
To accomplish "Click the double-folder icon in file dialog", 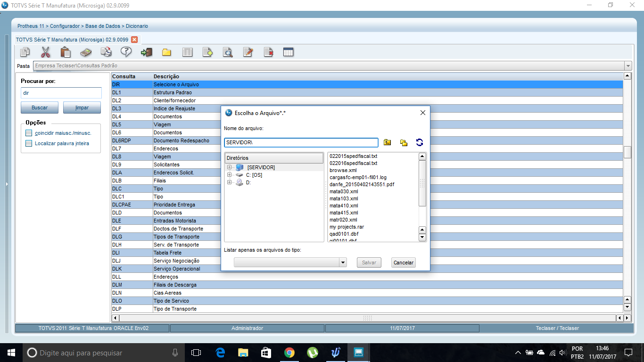I will click(x=404, y=142).
